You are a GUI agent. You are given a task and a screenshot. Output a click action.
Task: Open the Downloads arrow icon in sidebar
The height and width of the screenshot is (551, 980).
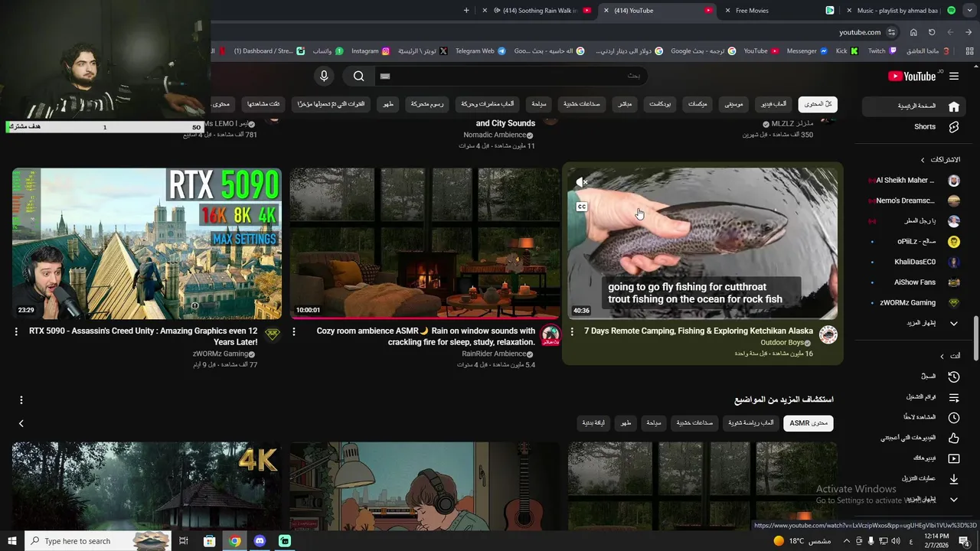(953, 479)
